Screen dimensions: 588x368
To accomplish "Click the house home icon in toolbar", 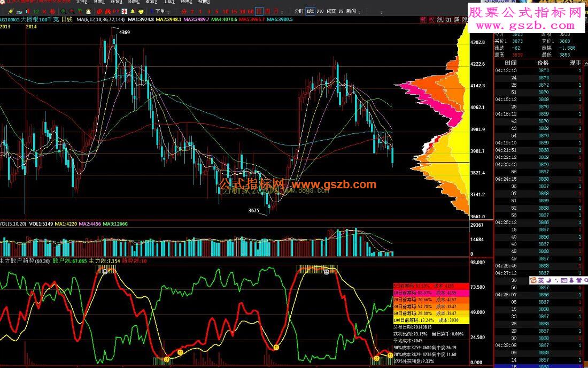I will pyautogui.click(x=89, y=12).
